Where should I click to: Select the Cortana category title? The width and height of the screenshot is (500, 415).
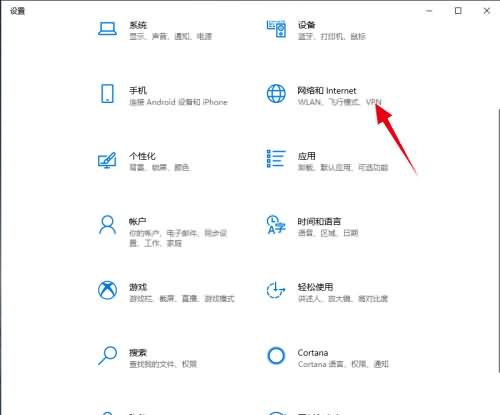[313, 352]
